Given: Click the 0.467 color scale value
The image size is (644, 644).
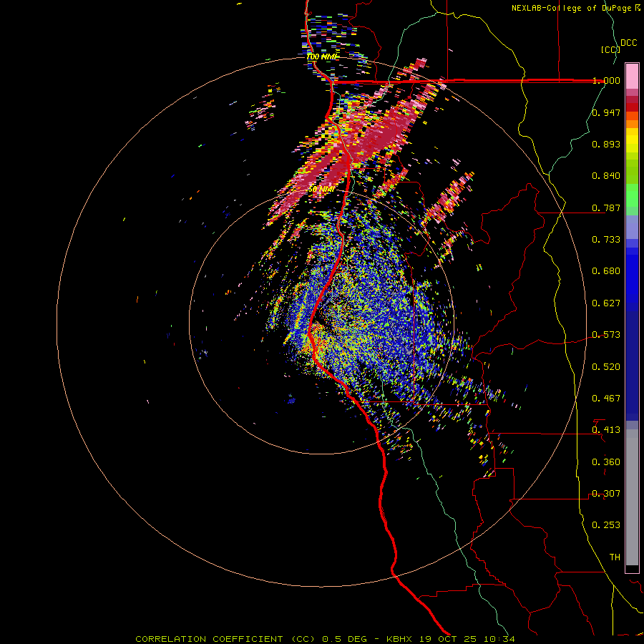Looking at the screenshot, I should [x=606, y=399].
